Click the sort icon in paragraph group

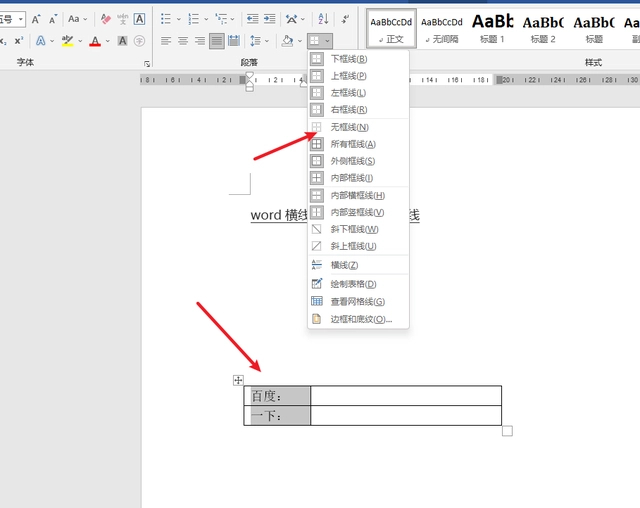tap(323, 19)
